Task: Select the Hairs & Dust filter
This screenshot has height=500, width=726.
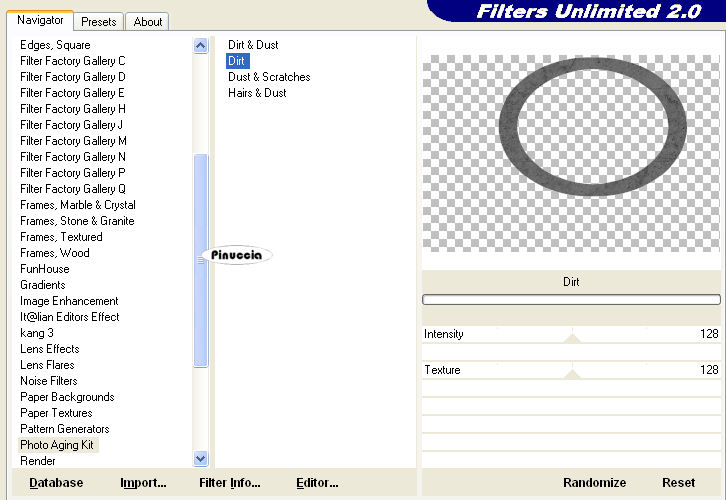Action: 257,93
